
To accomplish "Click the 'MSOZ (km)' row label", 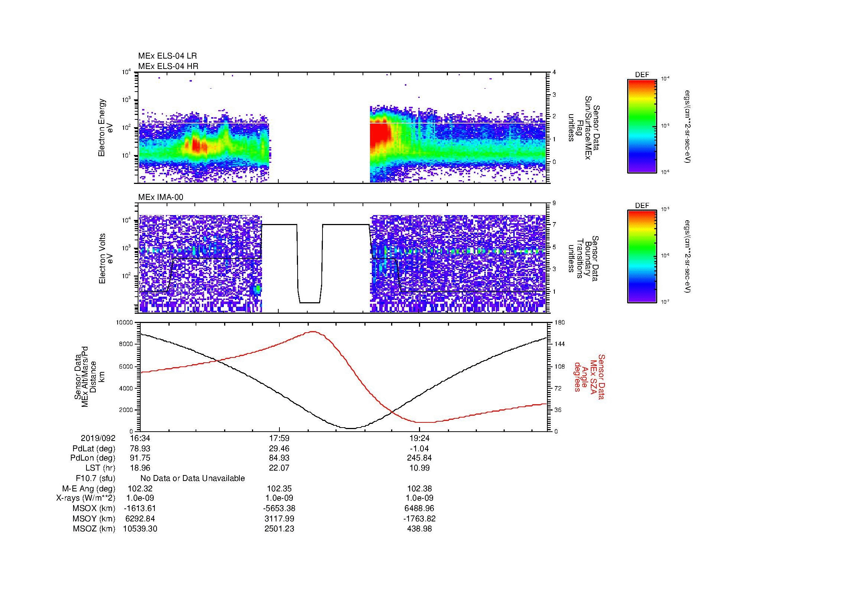I will coord(94,529).
